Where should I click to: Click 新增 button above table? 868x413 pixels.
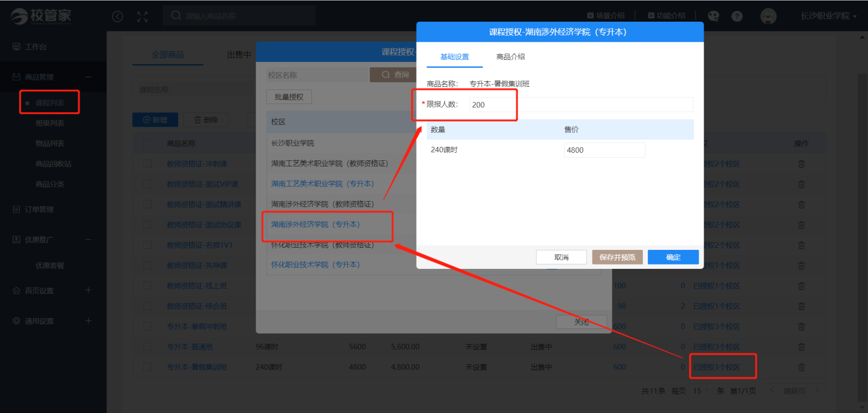(x=155, y=120)
